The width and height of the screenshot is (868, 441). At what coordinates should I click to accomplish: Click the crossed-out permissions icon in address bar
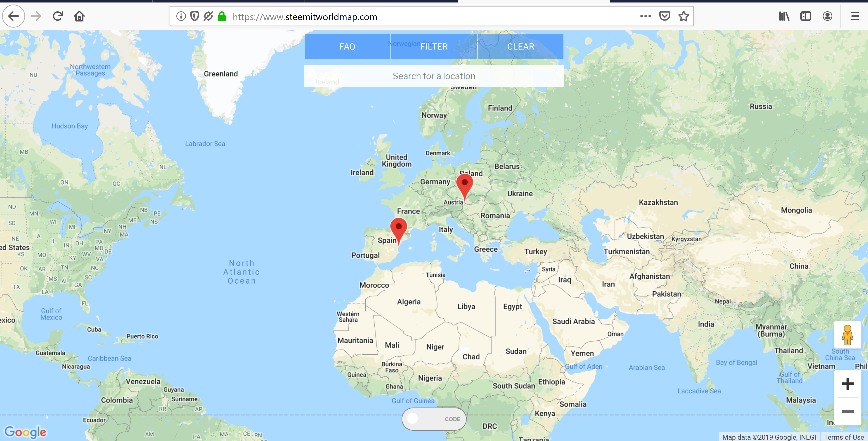point(208,16)
